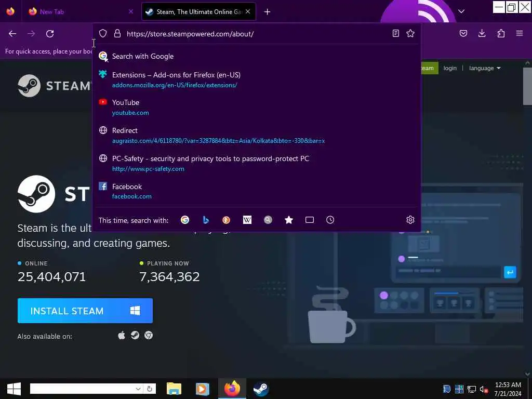
Task: Search bookmarks using the star shortcut
Action: coord(289,220)
